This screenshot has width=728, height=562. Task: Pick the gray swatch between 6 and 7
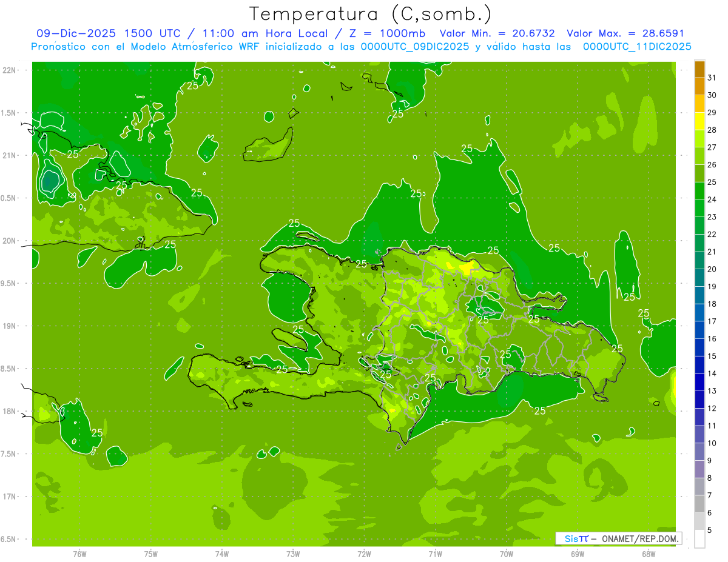pyautogui.click(x=699, y=504)
